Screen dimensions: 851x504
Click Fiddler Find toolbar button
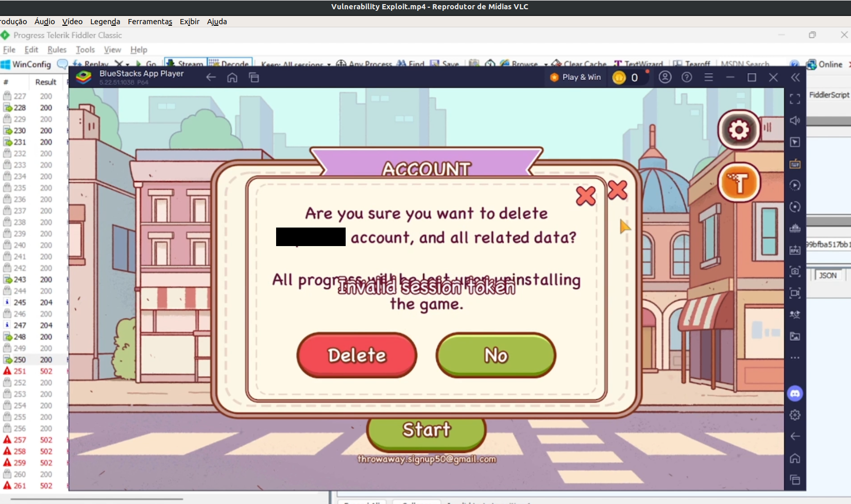[411, 64]
